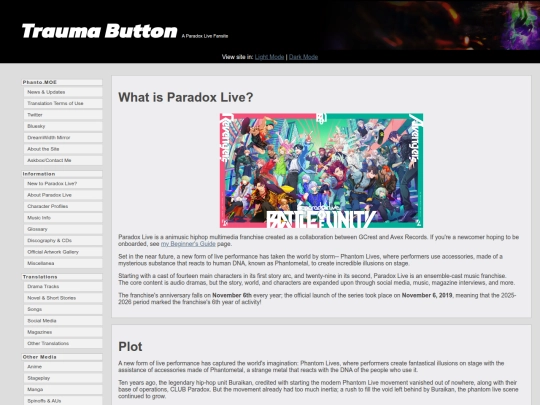Open About the Site page

tap(63, 149)
